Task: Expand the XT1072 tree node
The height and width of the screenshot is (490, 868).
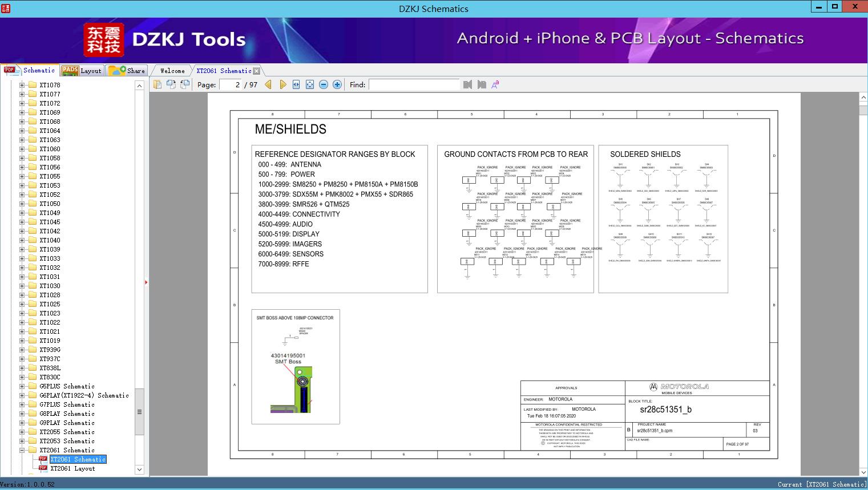Action: pyautogui.click(x=22, y=103)
